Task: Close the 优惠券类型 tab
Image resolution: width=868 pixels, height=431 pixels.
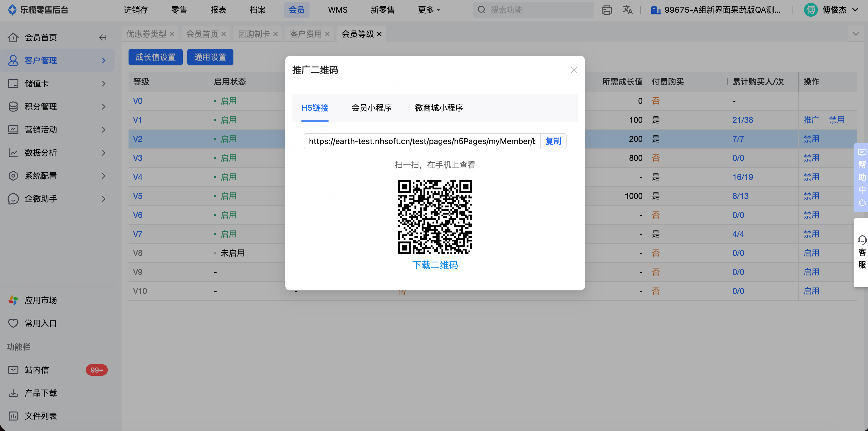Action: coord(172,34)
